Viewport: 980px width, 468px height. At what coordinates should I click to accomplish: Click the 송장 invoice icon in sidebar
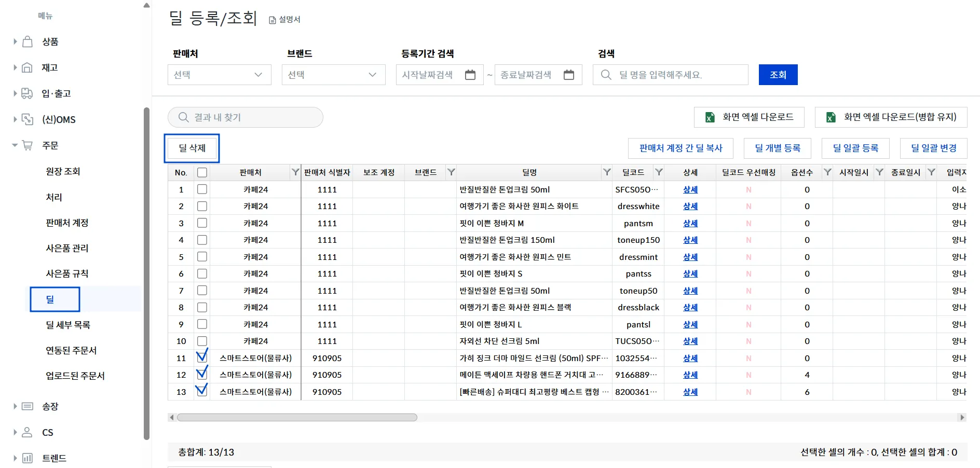(x=28, y=406)
